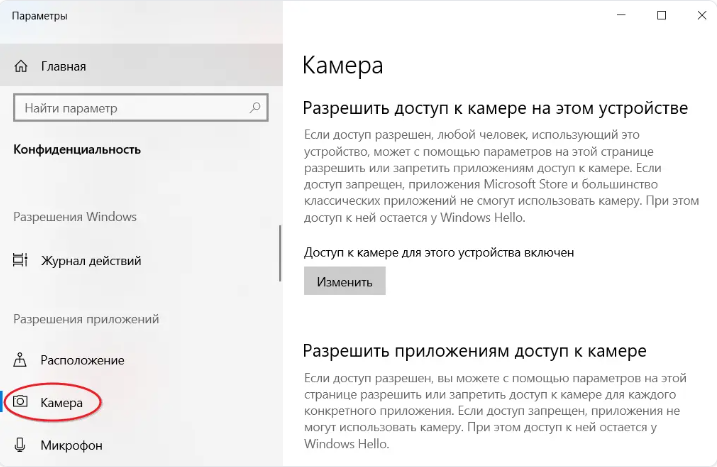The image size is (717, 467).
Task: Open the Журнал действий section
Action: [90, 261]
